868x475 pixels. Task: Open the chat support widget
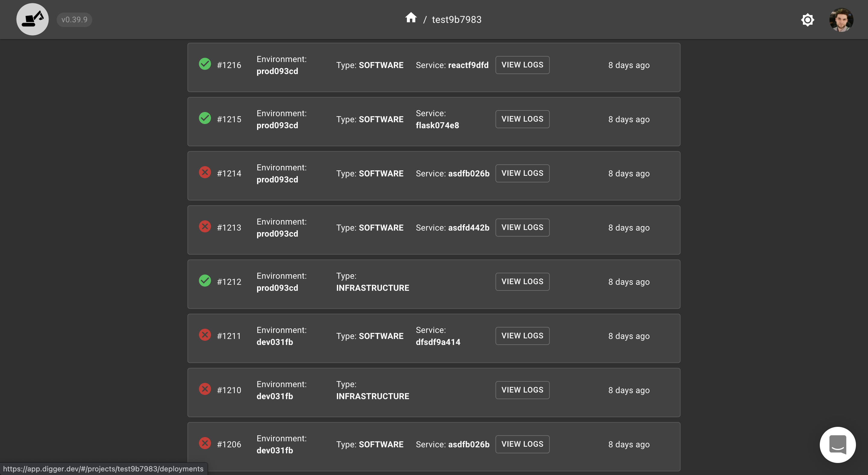pos(837,445)
